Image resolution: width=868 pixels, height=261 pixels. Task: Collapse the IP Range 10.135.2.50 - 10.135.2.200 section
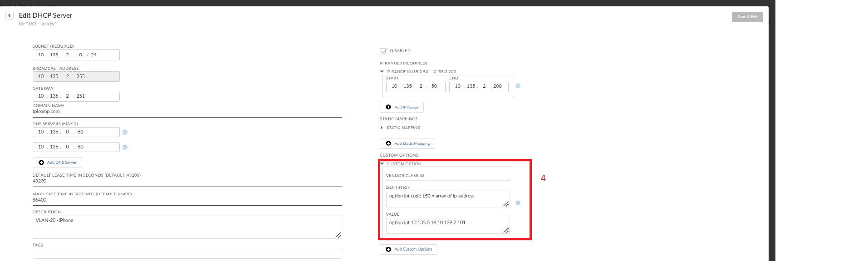382,72
